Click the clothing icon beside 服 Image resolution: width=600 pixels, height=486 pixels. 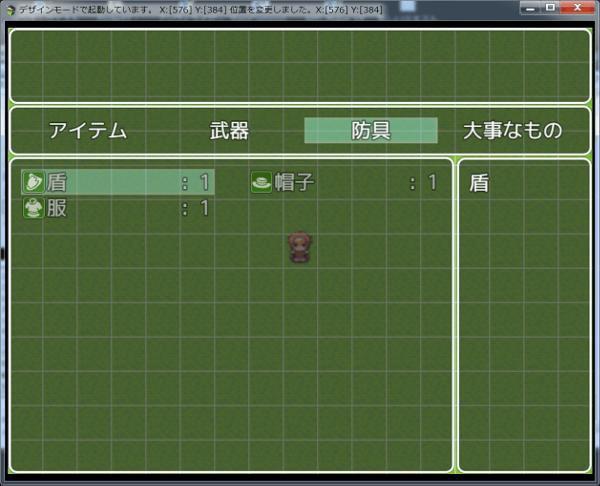[x=34, y=208]
